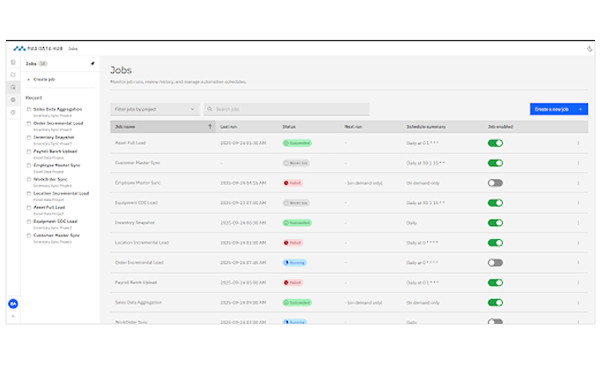The width and height of the screenshot is (600, 365).
Task: Click Create job in left panel
Action: coord(44,80)
